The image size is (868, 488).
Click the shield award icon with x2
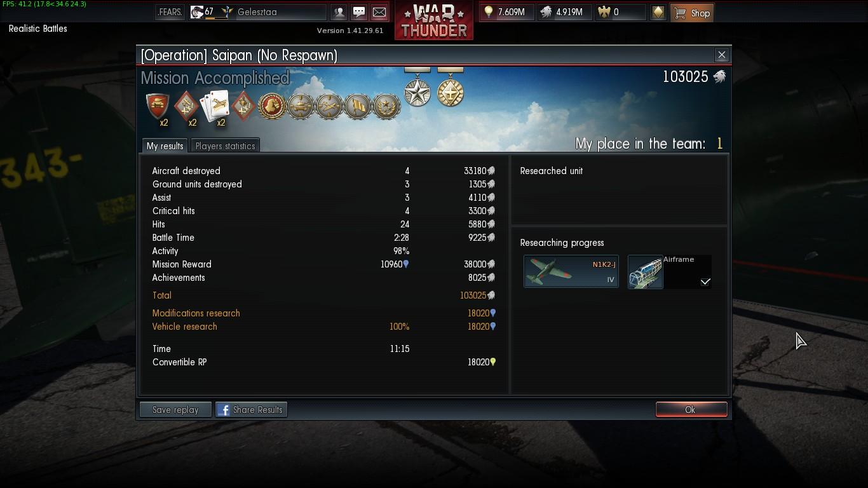(x=158, y=106)
